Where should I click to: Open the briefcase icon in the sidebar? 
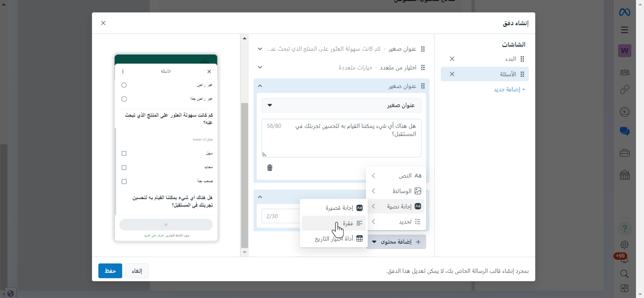pyautogui.click(x=625, y=153)
